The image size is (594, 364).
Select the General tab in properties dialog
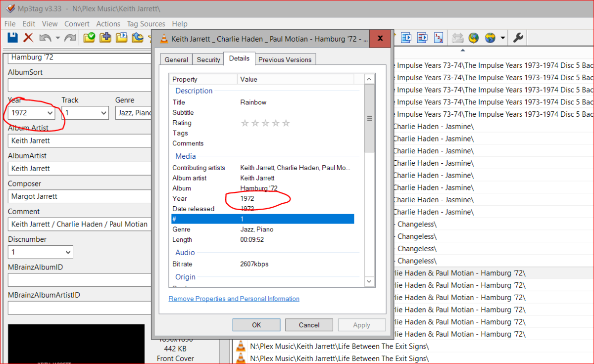pos(176,59)
